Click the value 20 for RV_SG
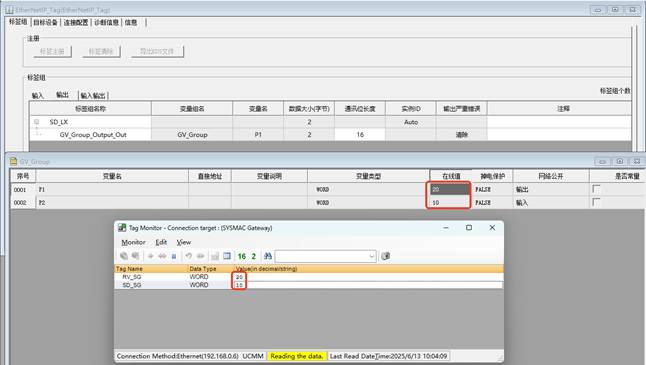The image size is (646, 365). (239, 277)
